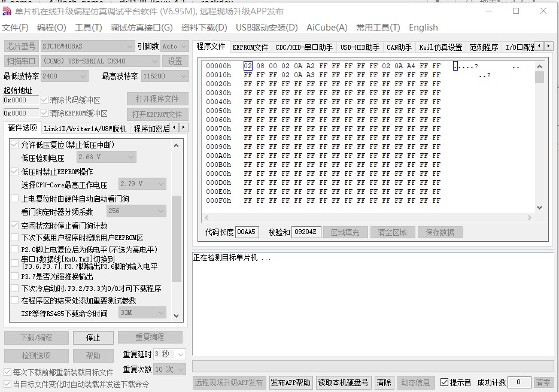Click 设置 button beside serial port

click(x=175, y=61)
